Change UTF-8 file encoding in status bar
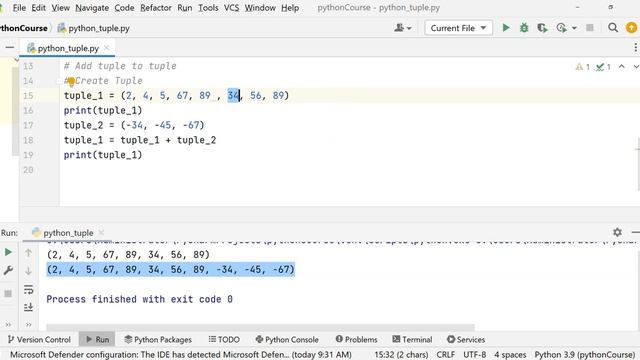The image size is (640, 360). (475, 354)
